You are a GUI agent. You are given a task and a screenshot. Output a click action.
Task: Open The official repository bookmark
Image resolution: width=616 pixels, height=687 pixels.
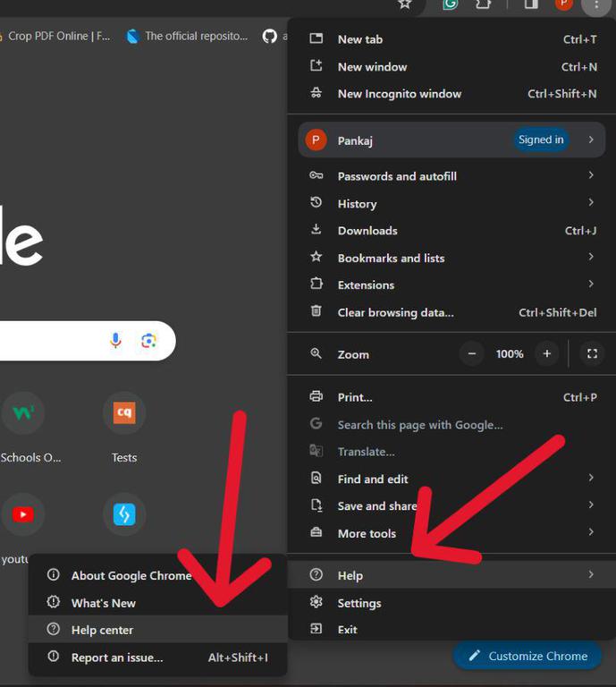tap(187, 36)
